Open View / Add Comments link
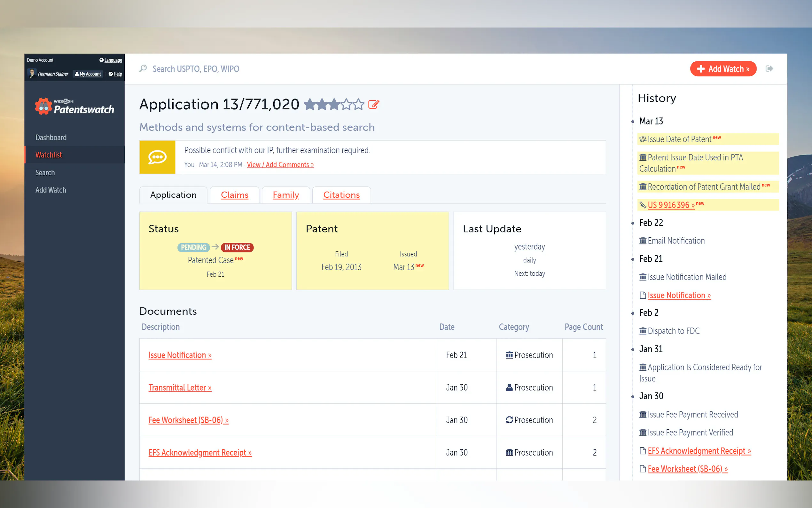Viewport: 812px width, 508px height. [280, 165]
